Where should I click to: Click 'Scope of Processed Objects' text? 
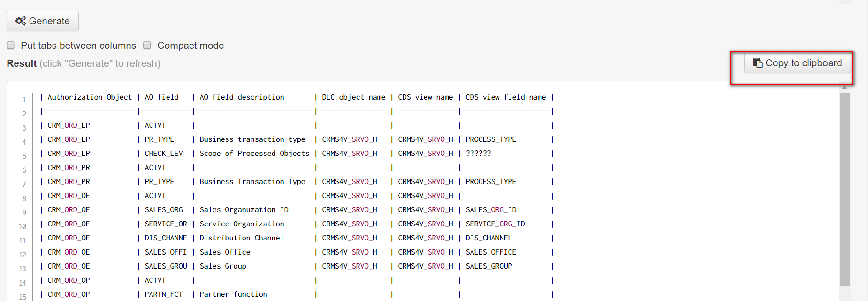point(254,154)
